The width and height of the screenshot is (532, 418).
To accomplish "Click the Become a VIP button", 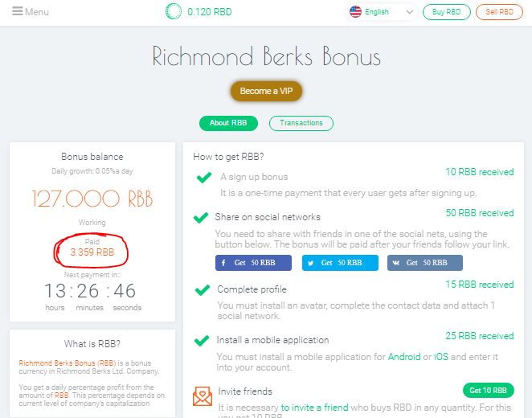I will tap(266, 91).
